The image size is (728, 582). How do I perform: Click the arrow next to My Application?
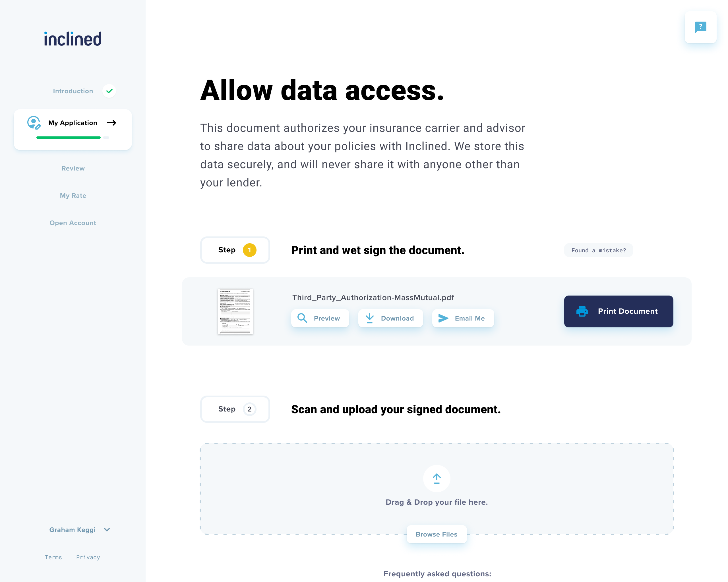click(x=111, y=123)
